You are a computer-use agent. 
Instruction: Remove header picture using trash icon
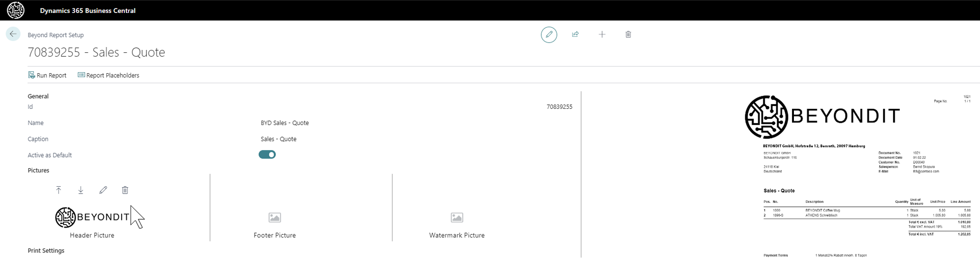point(125,190)
